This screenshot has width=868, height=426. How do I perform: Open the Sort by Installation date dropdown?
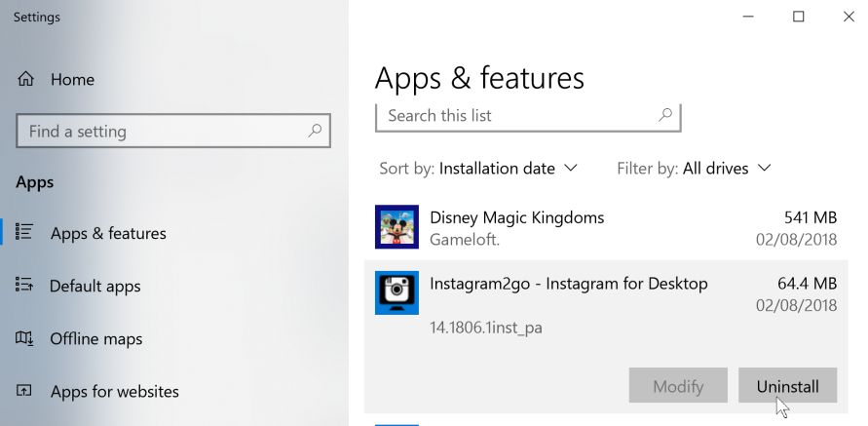[508, 169]
